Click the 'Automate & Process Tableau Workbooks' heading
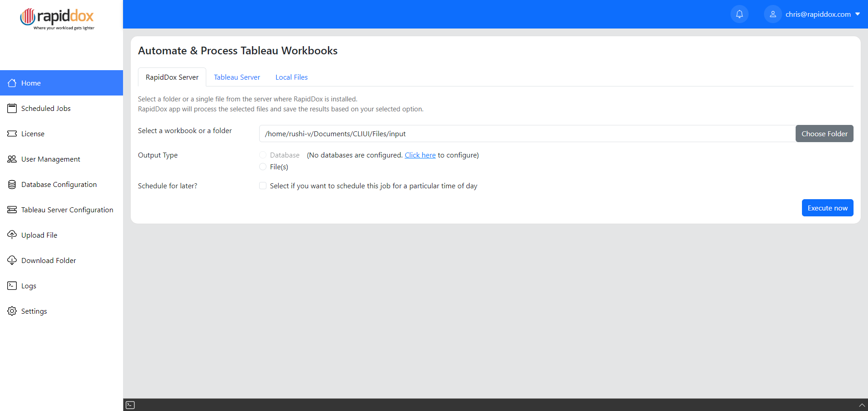 (238, 51)
